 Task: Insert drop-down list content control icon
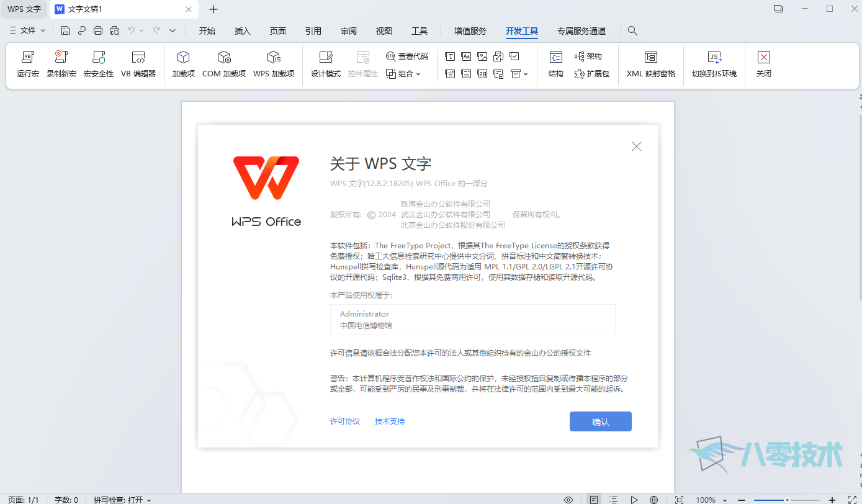466,74
